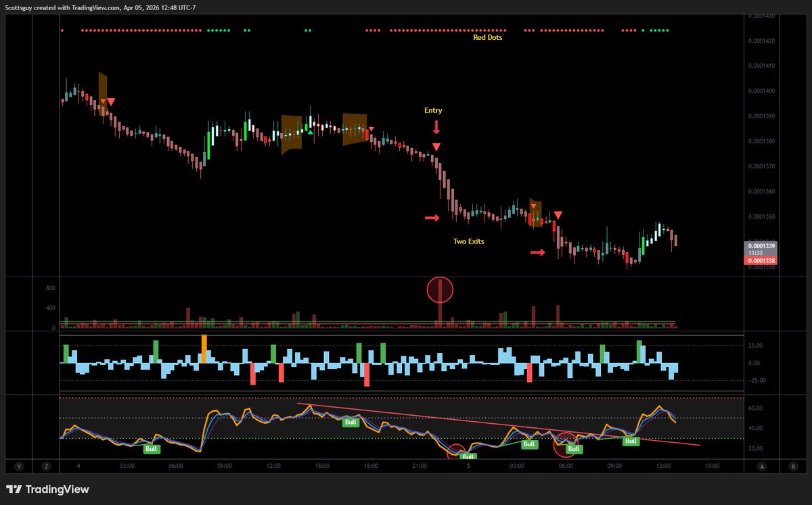Click the circled volume spike annotation

[x=440, y=289]
